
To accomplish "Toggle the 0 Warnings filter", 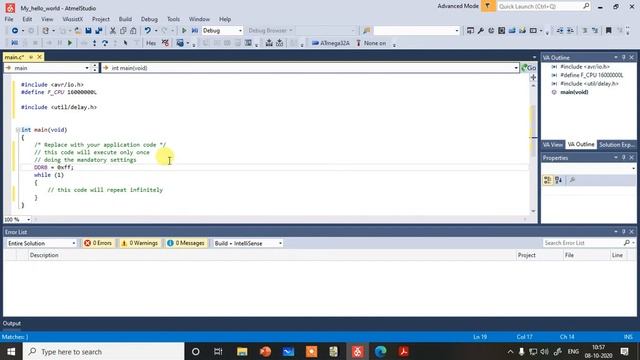I will point(140,243).
